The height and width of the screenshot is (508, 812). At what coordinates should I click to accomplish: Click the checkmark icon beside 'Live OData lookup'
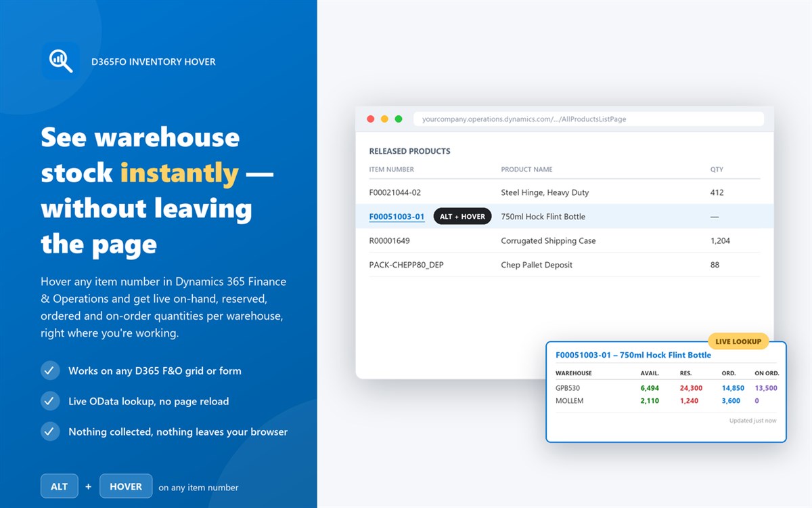point(49,401)
